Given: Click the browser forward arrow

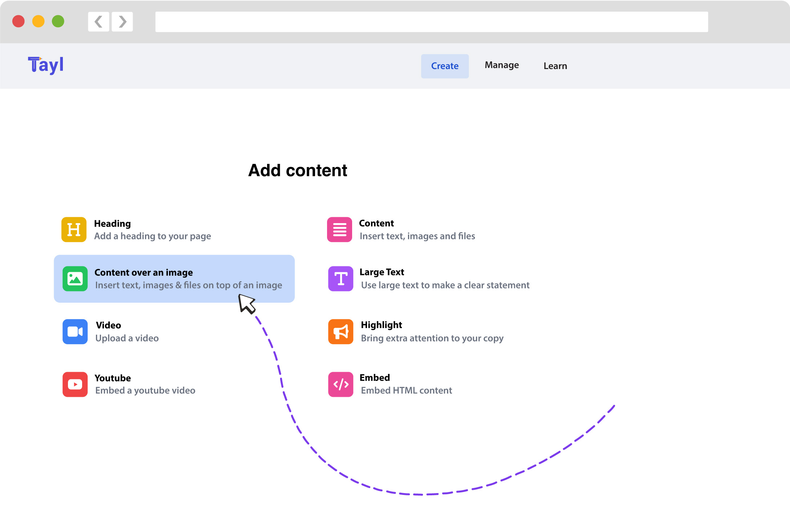Looking at the screenshot, I should [x=122, y=22].
